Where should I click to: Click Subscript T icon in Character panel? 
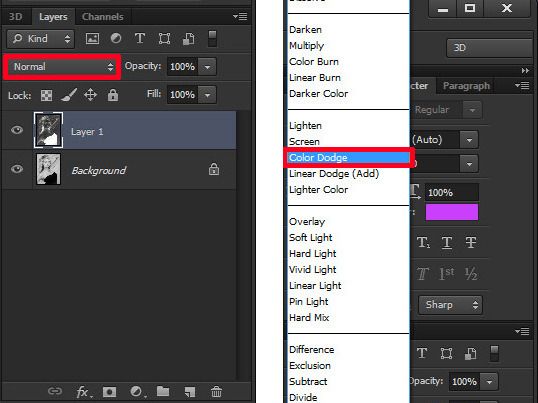pos(423,243)
